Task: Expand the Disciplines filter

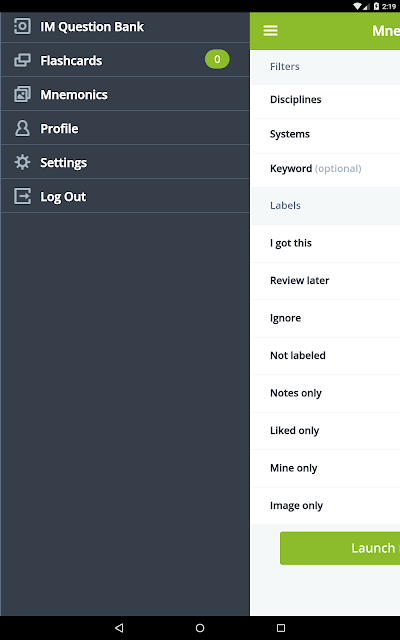Action: [325, 100]
